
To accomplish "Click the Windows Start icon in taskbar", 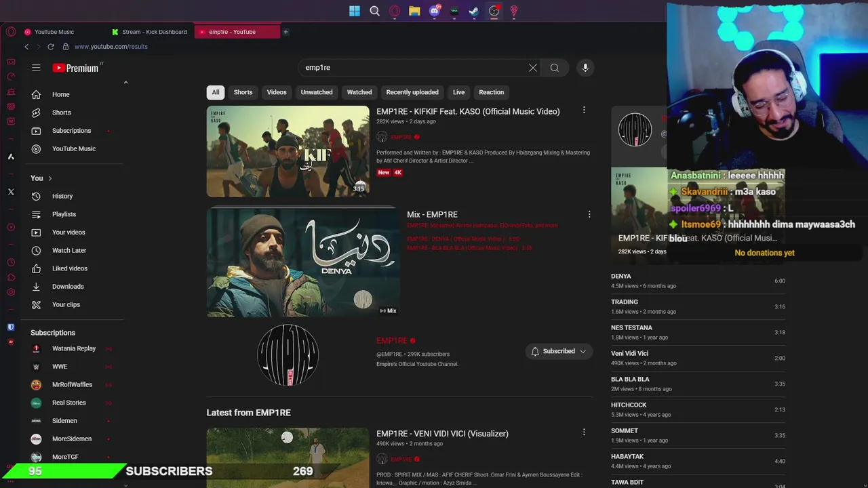I will (355, 11).
